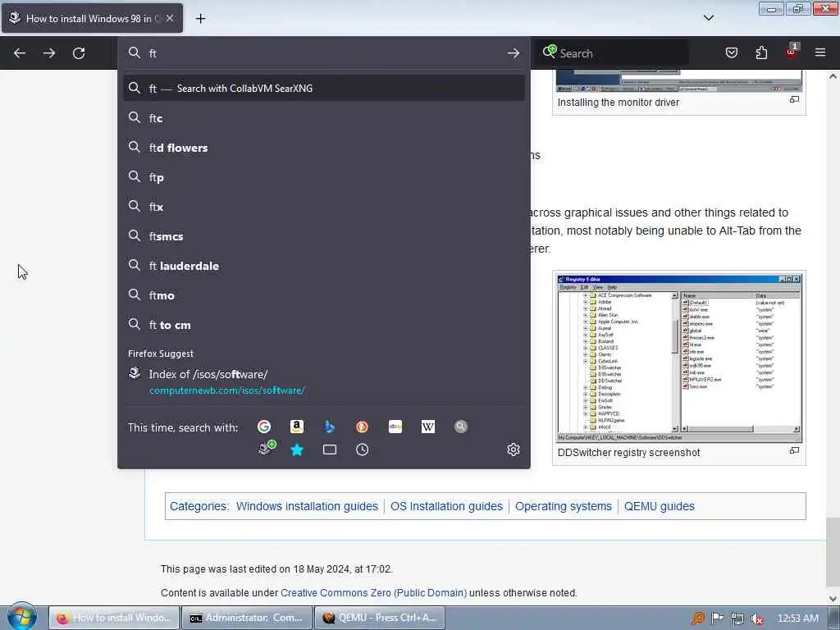Screen dimensions: 840x630
Task: Open the Firefox hamburger menu
Action: click(x=820, y=52)
